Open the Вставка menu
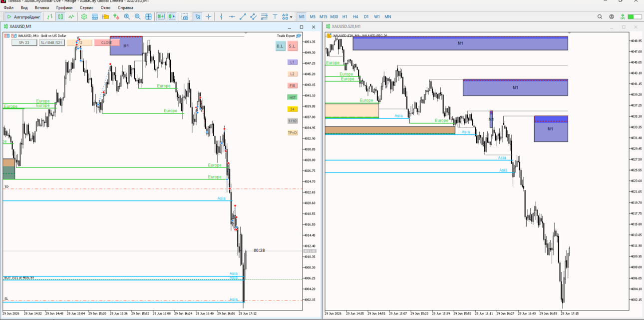 click(42, 7)
